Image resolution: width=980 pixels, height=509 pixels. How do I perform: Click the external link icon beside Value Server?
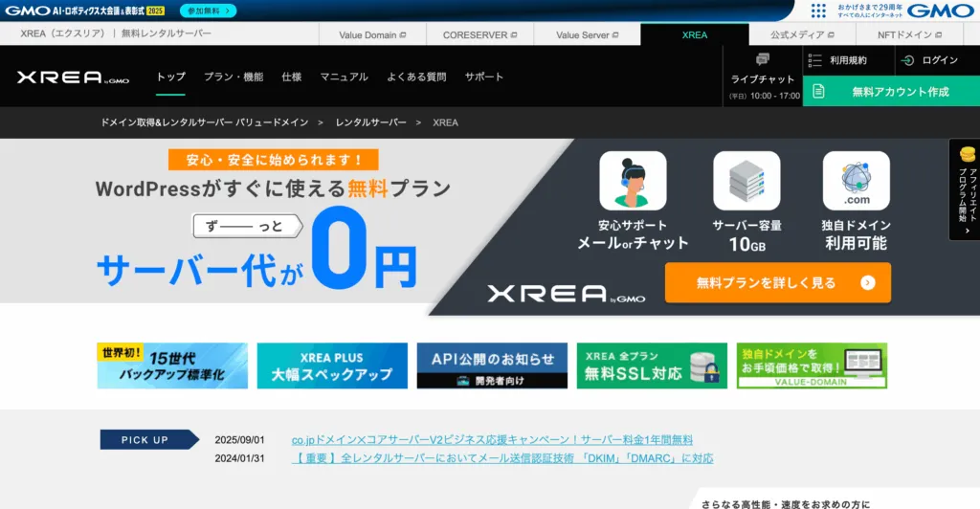pyautogui.click(x=615, y=35)
